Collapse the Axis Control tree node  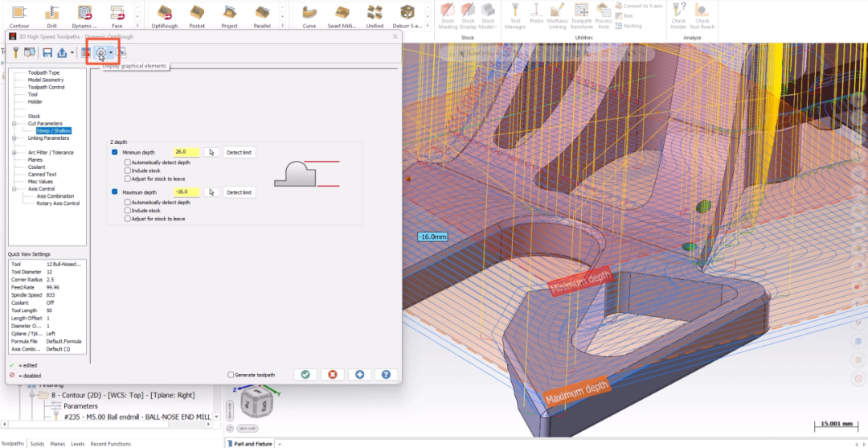[14, 189]
